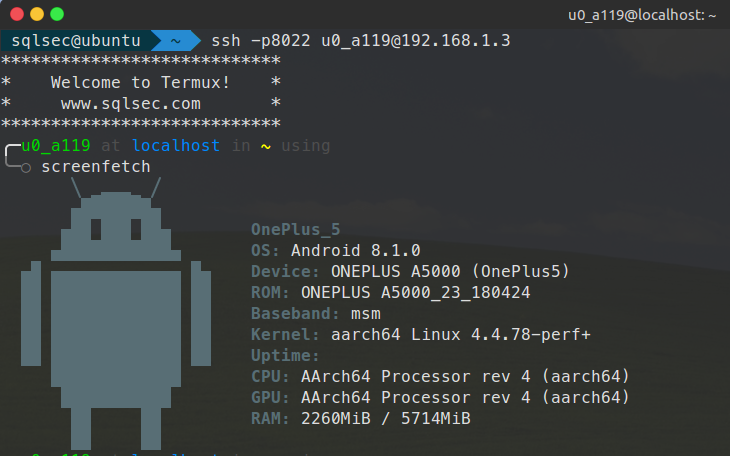The height and width of the screenshot is (456, 730).
Task: Click the yellow minimize window button
Action: click(37, 14)
